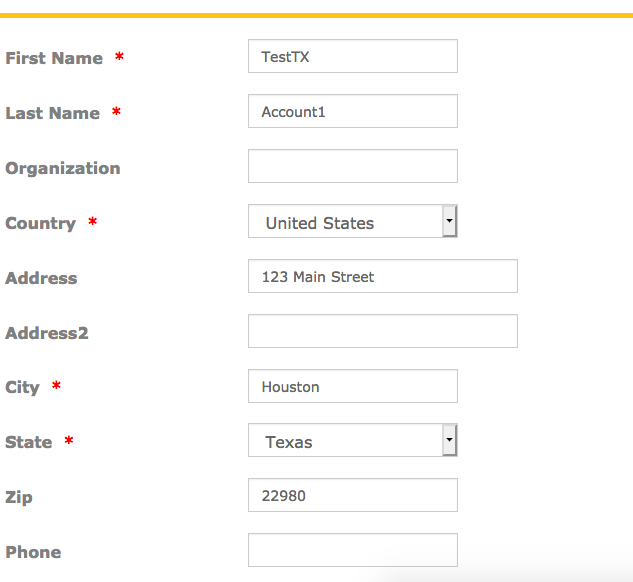Open the State dropdown showing Texas

pos(353,440)
